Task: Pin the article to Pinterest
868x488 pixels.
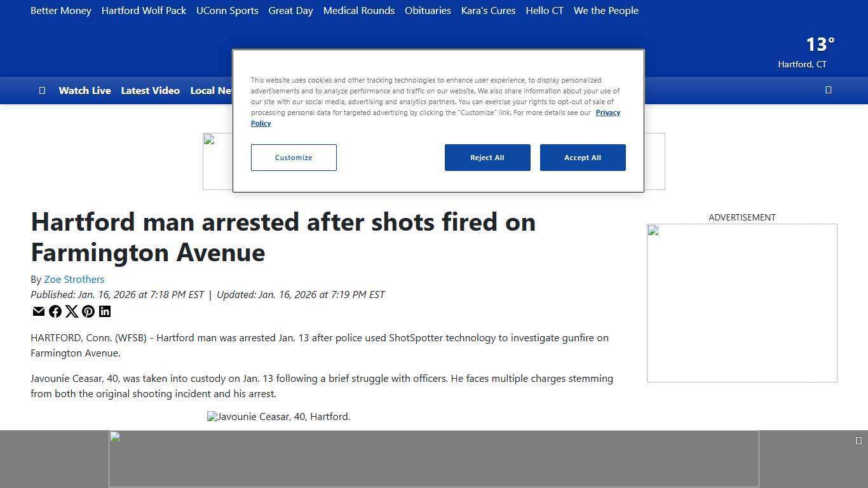Action: [x=88, y=311]
